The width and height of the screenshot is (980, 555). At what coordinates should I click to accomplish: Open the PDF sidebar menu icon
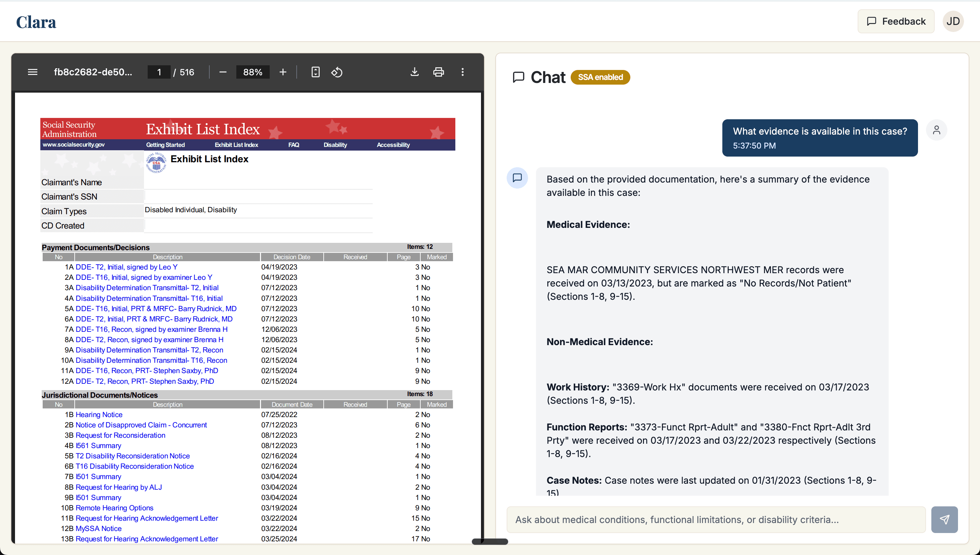(x=32, y=72)
